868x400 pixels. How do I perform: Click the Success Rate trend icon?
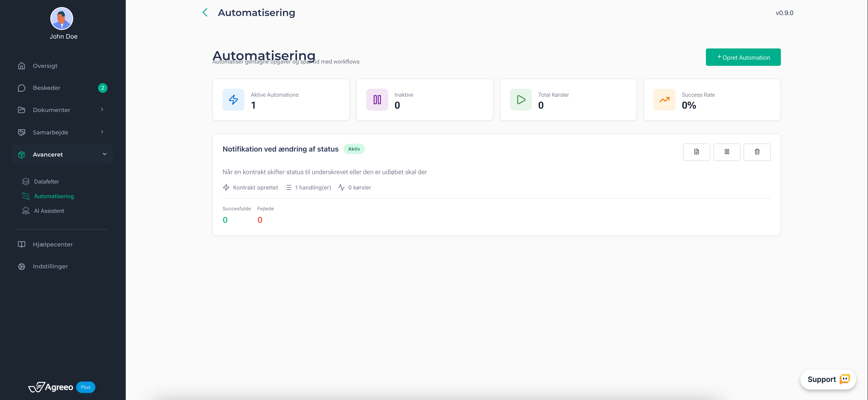pyautogui.click(x=664, y=100)
